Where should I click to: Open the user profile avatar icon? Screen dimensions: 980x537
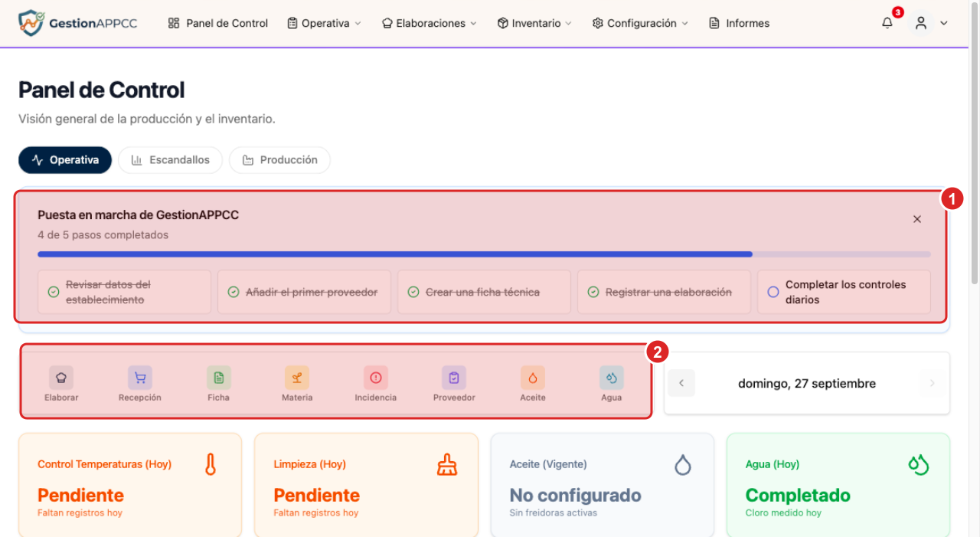[921, 23]
